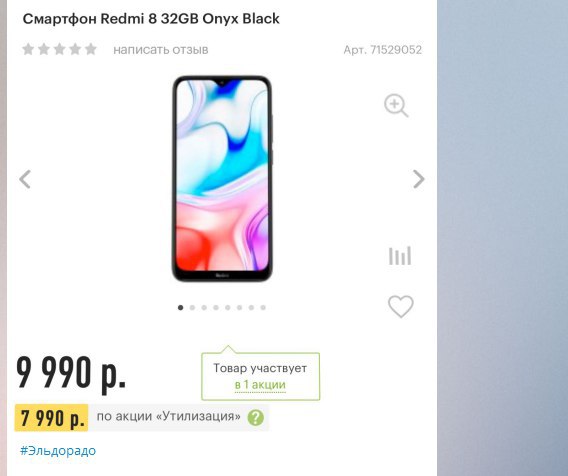
Task: Rate product with third star
Action: pos(59,49)
